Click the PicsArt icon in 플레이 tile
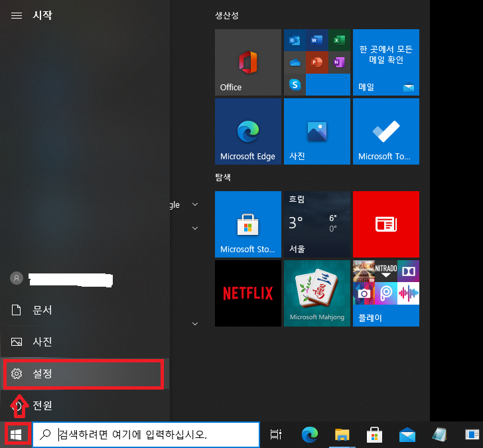This screenshot has width=483, height=448. tap(386, 293)
